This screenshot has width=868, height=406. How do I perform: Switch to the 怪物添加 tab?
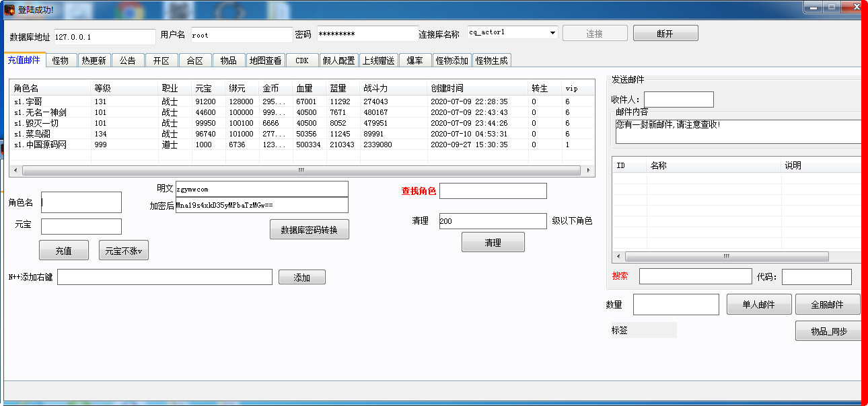pos(452,60)
